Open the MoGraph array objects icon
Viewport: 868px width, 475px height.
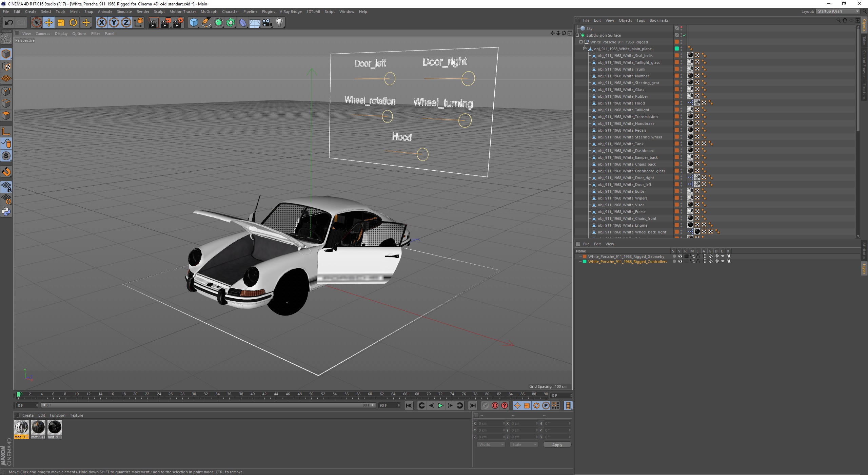(x=231, y=23)
